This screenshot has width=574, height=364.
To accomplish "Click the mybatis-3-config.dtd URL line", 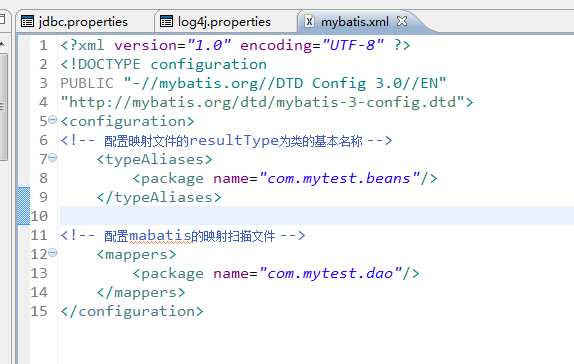I will tap(267, 103).
